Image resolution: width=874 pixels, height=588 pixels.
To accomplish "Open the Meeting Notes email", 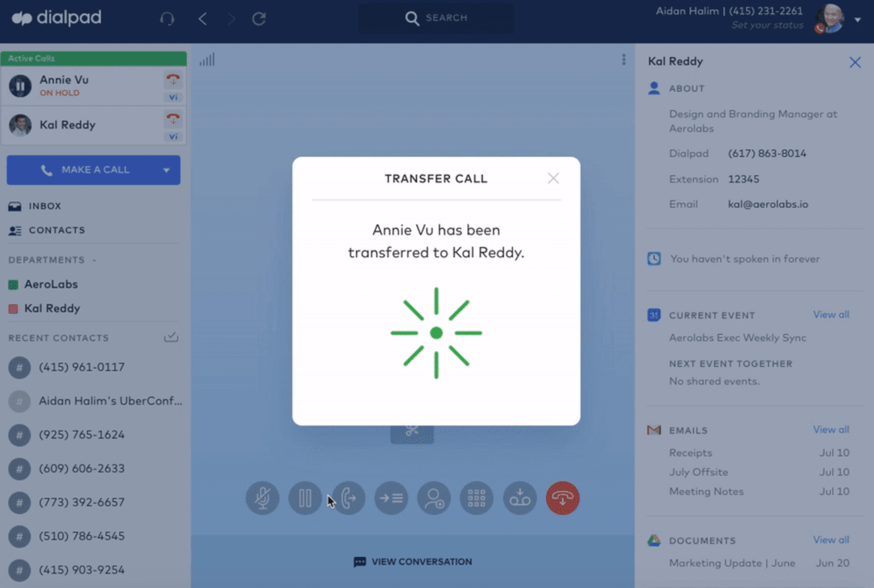I will click(x=759, y=491).
